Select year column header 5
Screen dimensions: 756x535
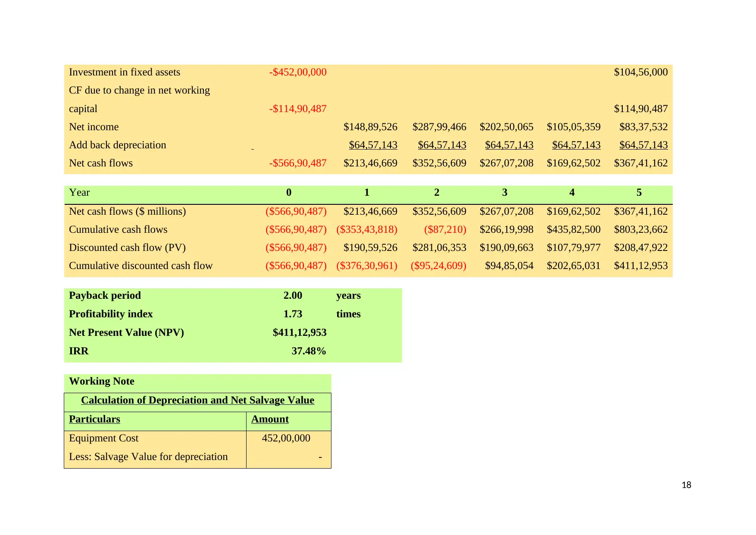point(639,192)
